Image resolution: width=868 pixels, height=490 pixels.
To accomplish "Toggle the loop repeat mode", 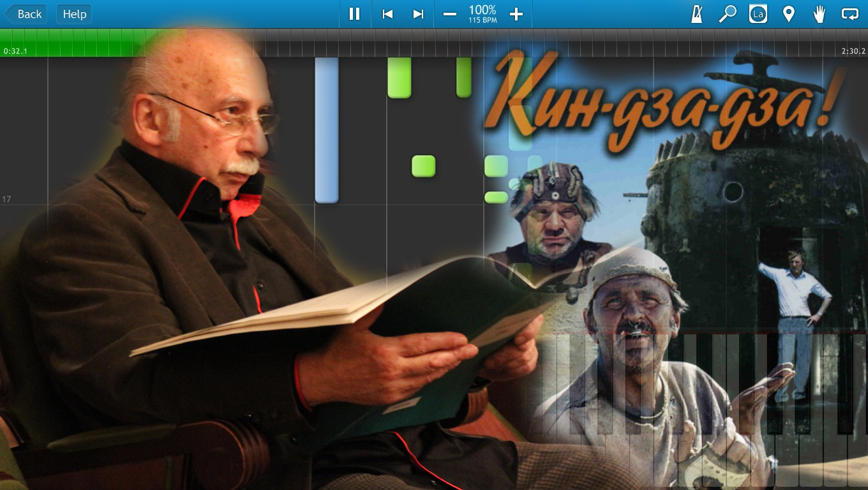I will pos(850,14).
